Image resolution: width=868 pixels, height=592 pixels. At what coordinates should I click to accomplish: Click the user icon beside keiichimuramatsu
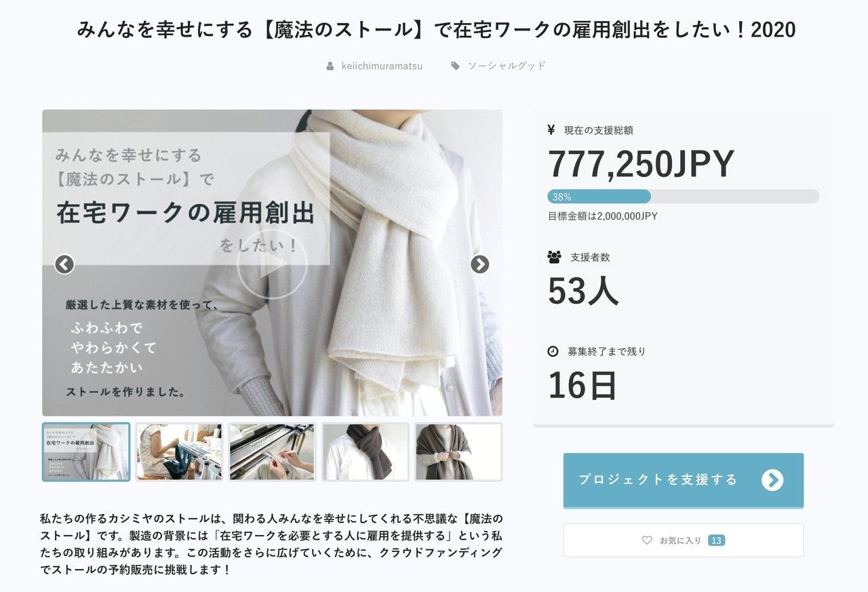[330, 66]
